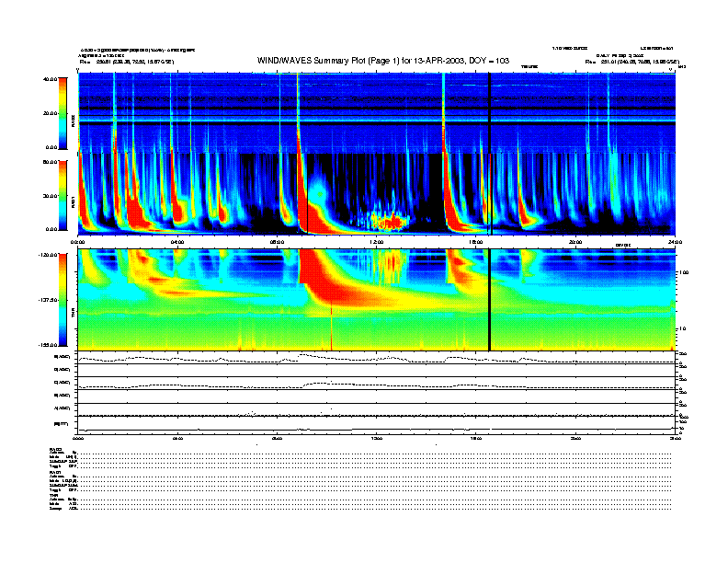Click the bottom magnetic field trace panel
The height and width of the screenshot is (563, 728).
point(376,426)
